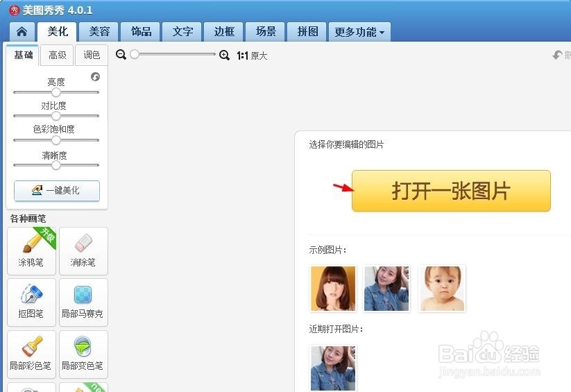Viewport: 571px width, 392px height.
Task: Select the 局部彩色笔 local color brush
Action: pyautogui.click(x=32, y=355)
